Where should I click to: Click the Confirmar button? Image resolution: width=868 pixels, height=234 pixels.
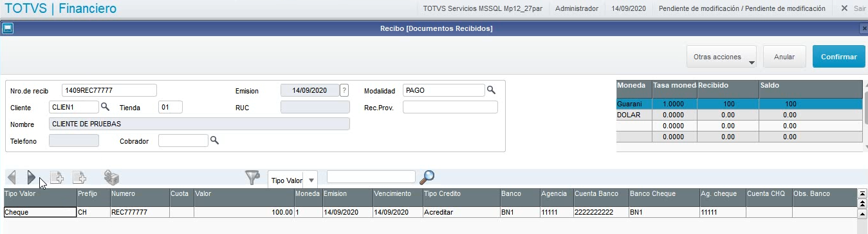click(x=839, y=57)
